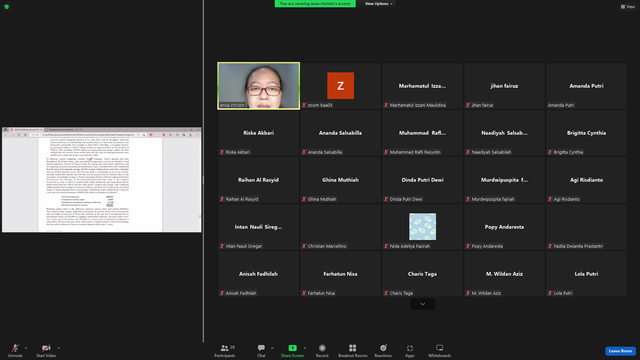Select Dinda Putri Dewi's tile
Screen dimensions: 640x360
(422, 180)
